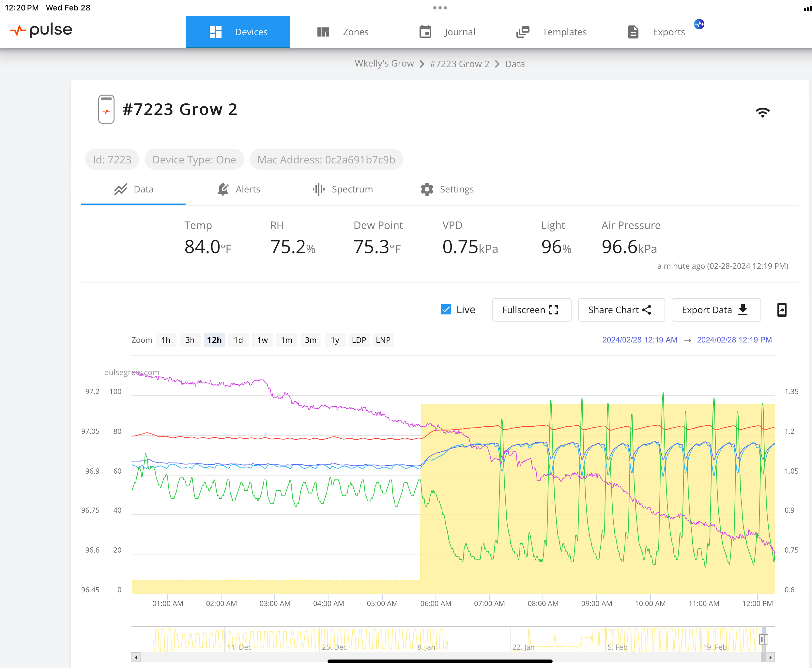
Task: Click the Data breadcrumb
Action: [x=515, y=64]
